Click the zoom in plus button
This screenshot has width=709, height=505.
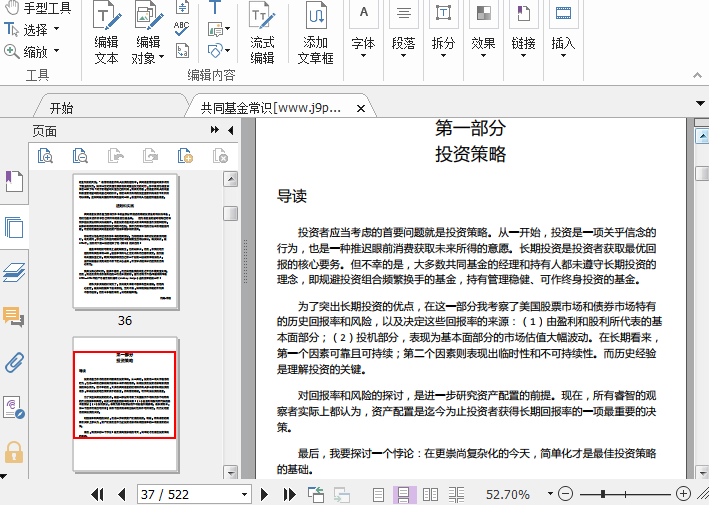pyautogui.click(x=683, y=494)
